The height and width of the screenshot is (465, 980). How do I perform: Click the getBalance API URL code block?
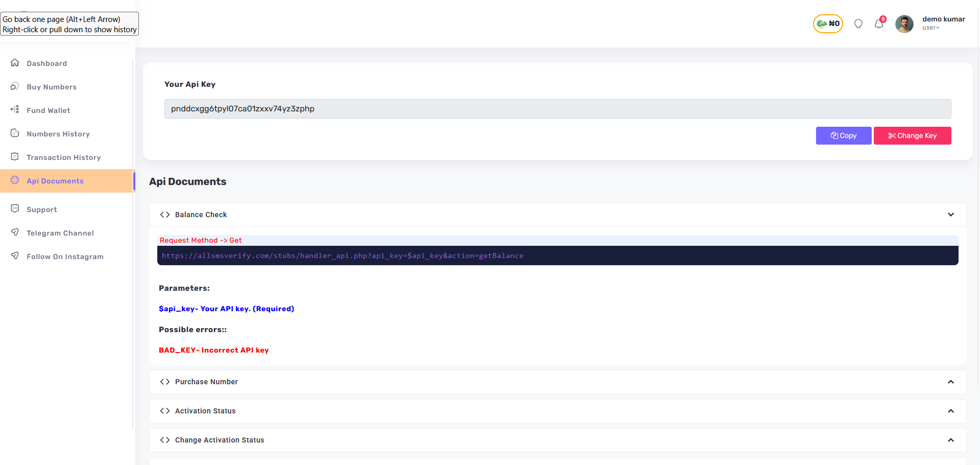tap(558, 255)
